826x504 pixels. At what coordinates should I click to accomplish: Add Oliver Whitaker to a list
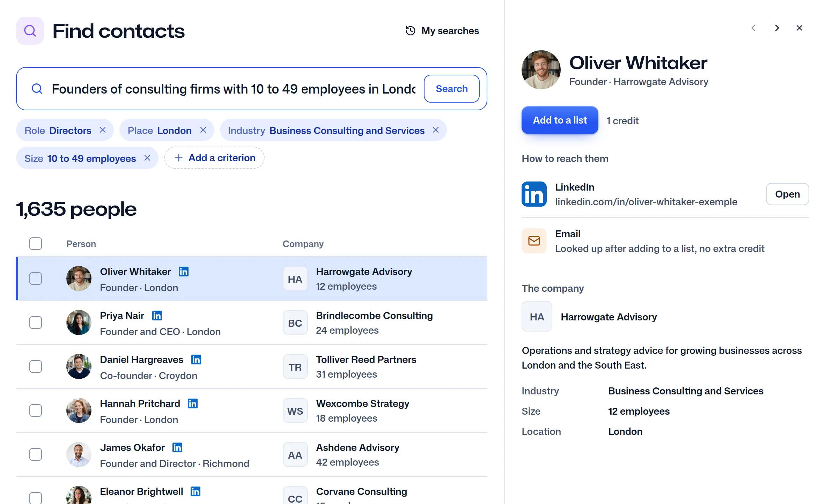560,120
